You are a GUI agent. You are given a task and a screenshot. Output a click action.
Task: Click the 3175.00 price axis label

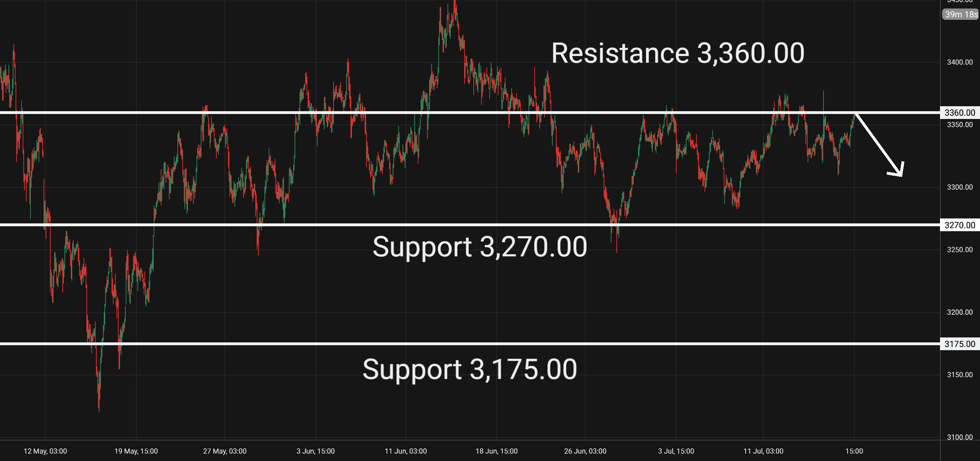[960, 344]
